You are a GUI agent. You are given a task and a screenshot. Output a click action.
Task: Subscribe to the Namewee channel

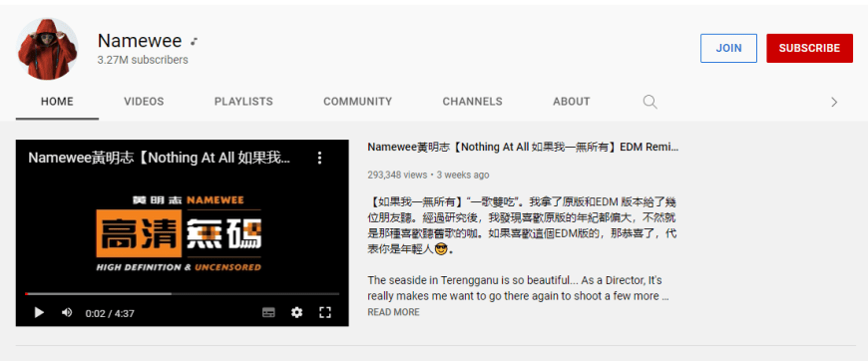click(x=809, y=48)
